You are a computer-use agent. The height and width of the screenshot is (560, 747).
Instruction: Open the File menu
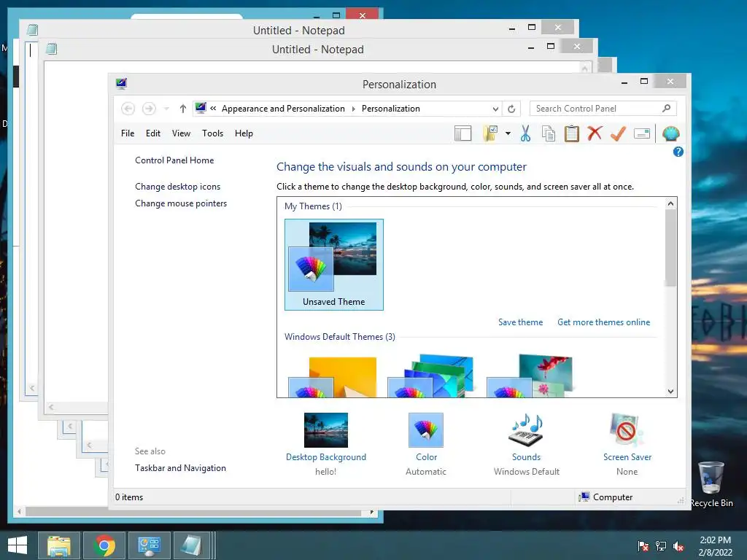click(128, 133)
